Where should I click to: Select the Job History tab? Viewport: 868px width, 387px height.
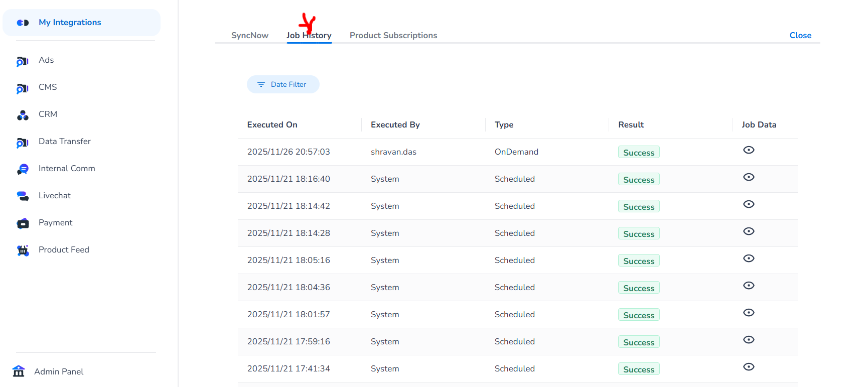(x=309, y=35)
